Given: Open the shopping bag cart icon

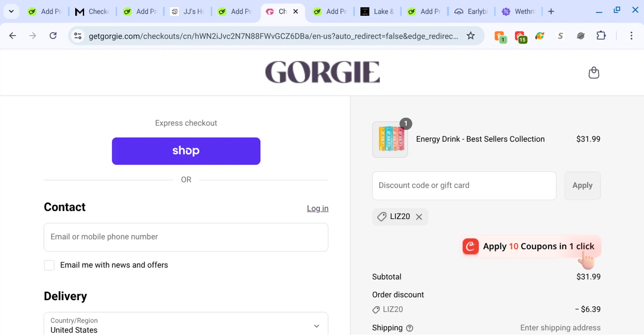Looking at the screenshot, I should tap(594, 73).
